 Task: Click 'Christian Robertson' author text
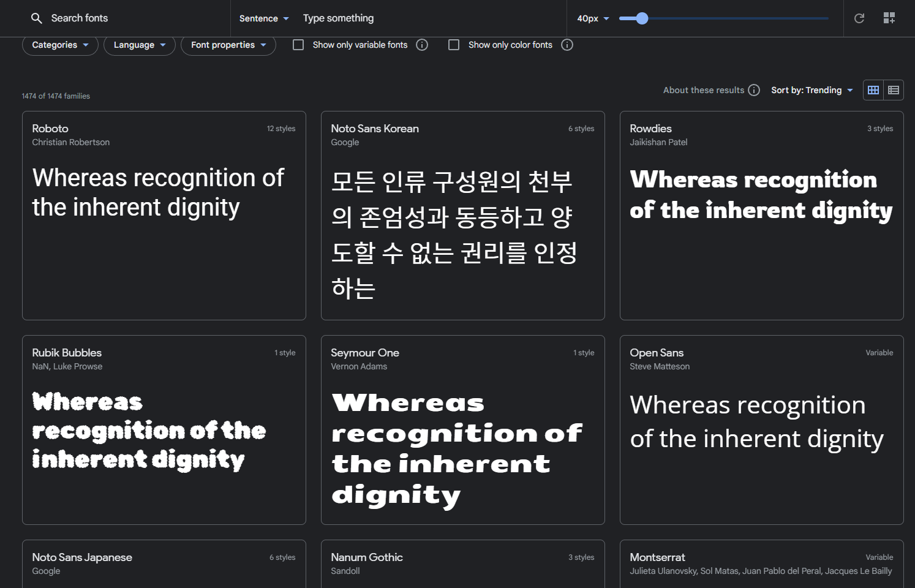click(x=71, y=142)
